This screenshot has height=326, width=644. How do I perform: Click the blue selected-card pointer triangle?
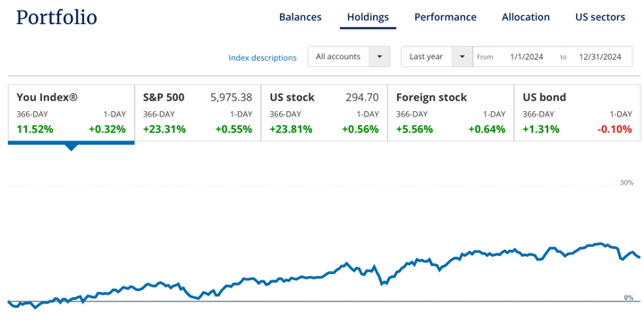tap(71, 147)
